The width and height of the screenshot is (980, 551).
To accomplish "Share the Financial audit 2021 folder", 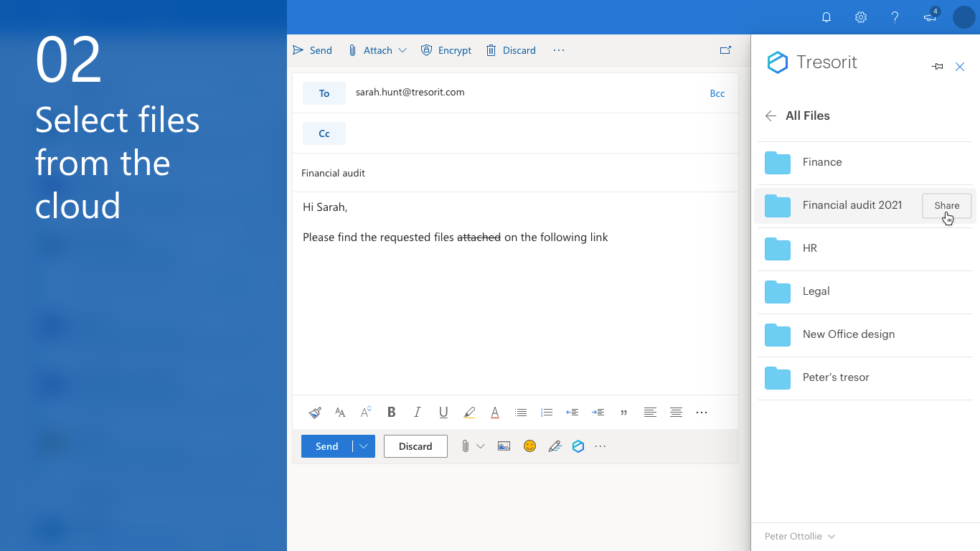I will tap(947, 205).
